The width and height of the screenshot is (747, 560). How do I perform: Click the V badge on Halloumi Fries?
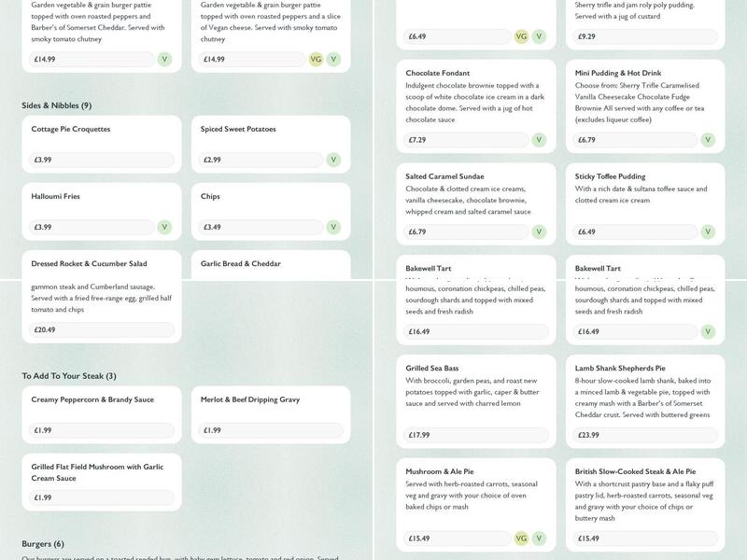[x=164, y=227]
